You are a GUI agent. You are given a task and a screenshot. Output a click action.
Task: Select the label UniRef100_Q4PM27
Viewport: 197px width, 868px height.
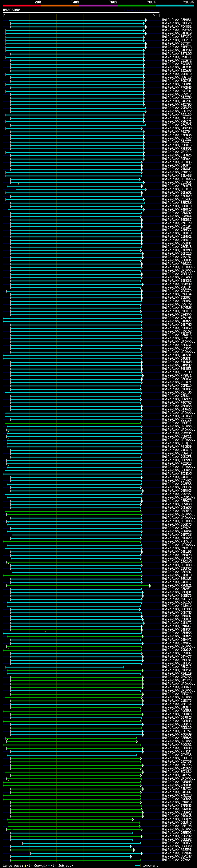(177, 321)
